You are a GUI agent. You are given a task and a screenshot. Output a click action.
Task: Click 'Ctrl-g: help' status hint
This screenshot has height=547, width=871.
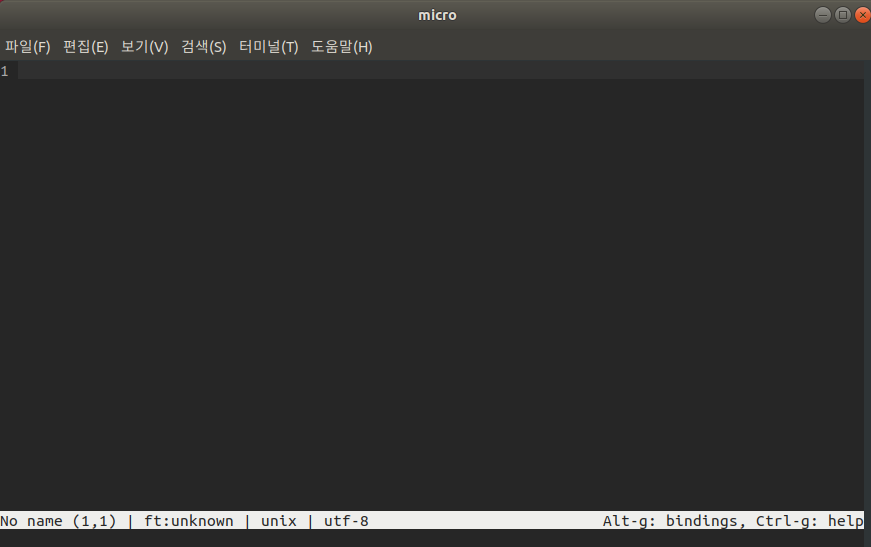coord(809,521)
